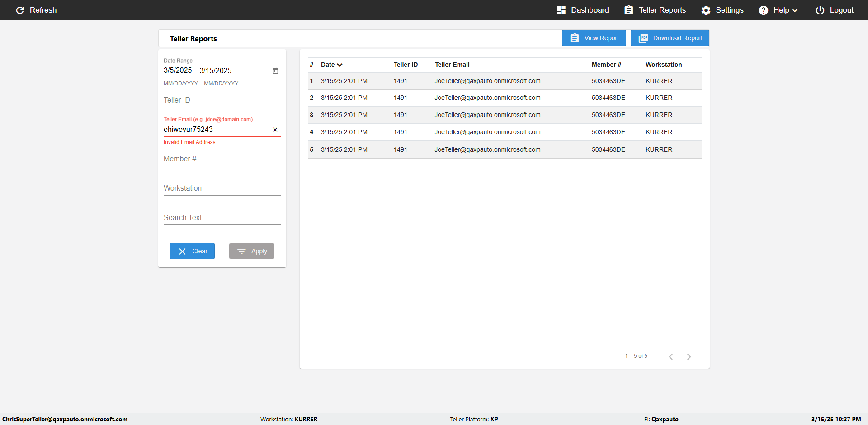868x425 pixels.
Task: Go to the previous page of results
Action: [671, 357]
